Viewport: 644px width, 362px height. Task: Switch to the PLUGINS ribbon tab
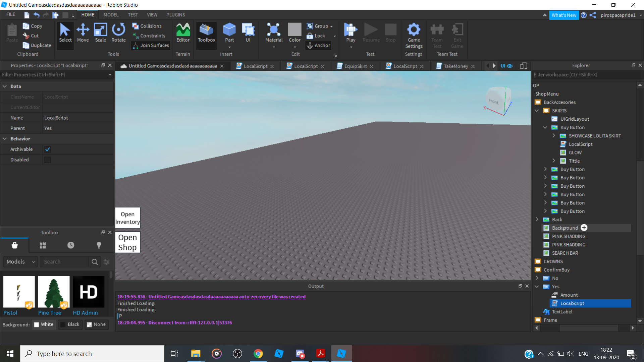point(175,15)
